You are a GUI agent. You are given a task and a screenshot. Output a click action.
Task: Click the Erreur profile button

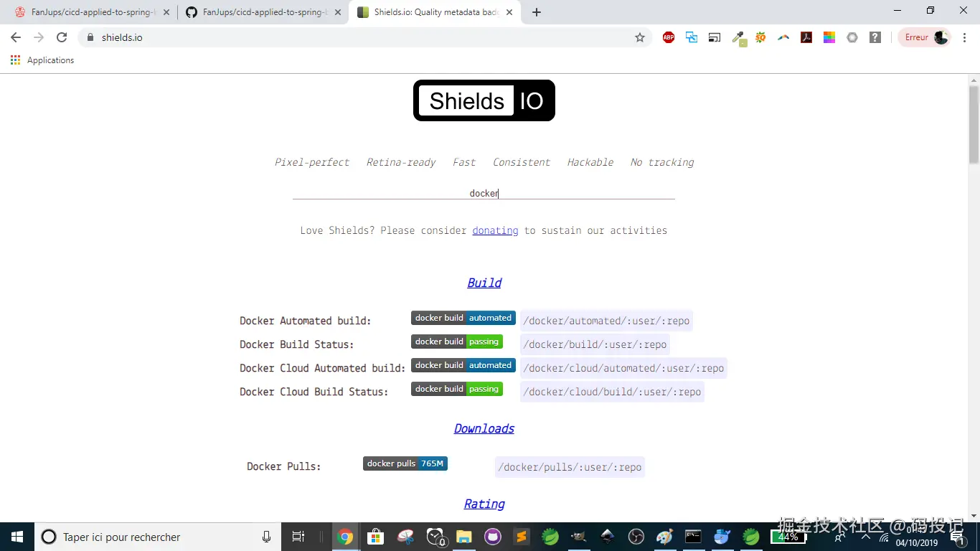click(x=925, y=37)
